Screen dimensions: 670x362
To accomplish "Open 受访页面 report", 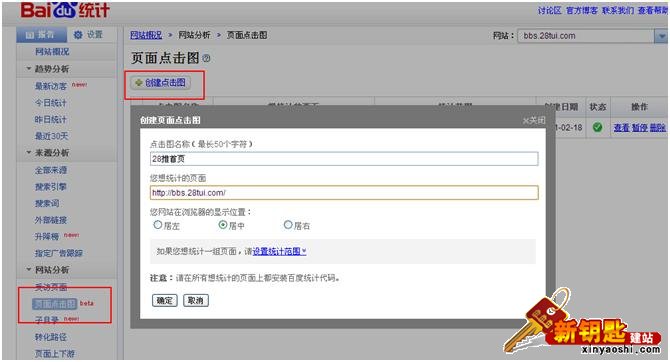I will (51, 287).
